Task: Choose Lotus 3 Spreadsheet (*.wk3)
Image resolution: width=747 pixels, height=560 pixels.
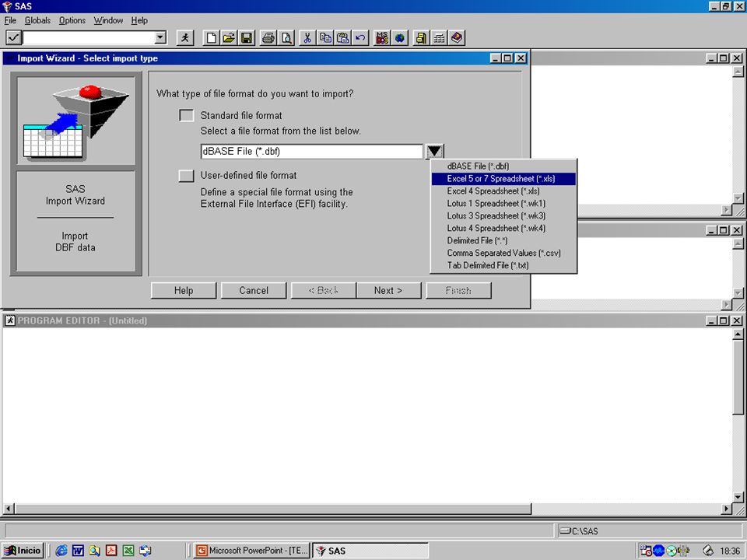Action: pos(503,215)
